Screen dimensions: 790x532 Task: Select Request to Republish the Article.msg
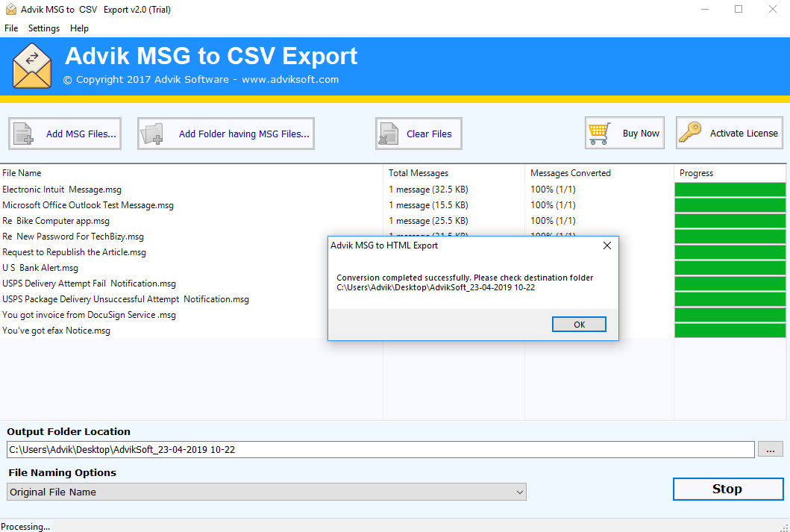tap(74, 252)
